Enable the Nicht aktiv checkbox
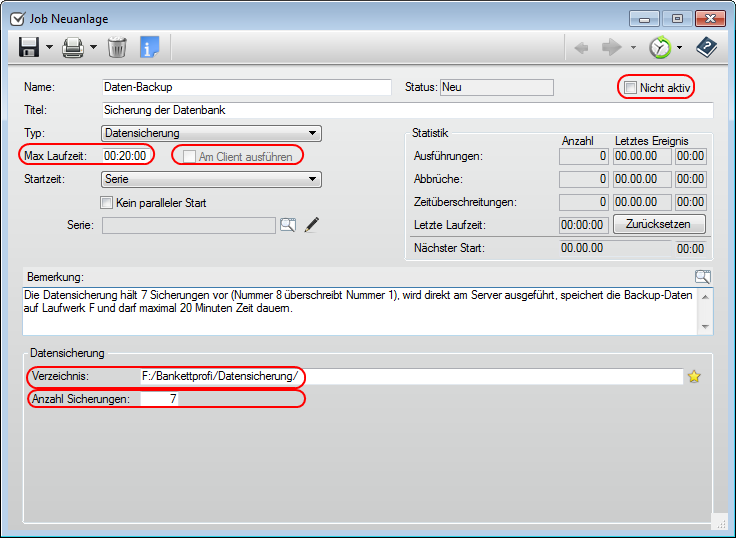This screenshot has width=736, height=538. (630, 88)
